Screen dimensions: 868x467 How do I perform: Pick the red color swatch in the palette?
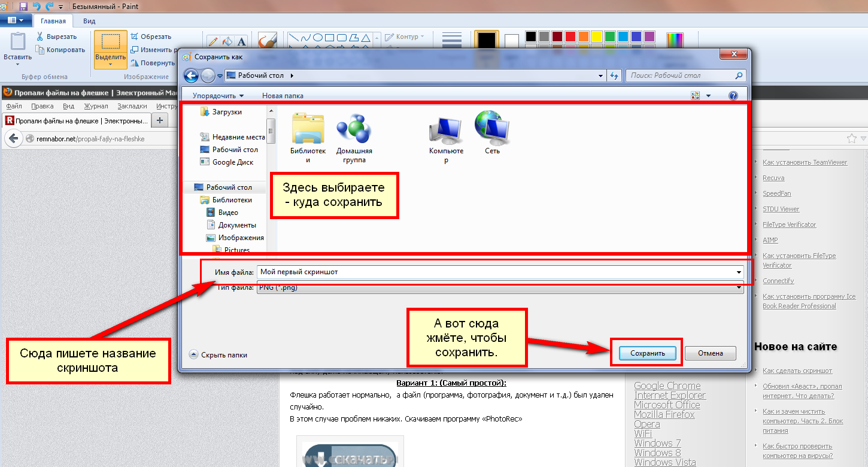[570, 37]
